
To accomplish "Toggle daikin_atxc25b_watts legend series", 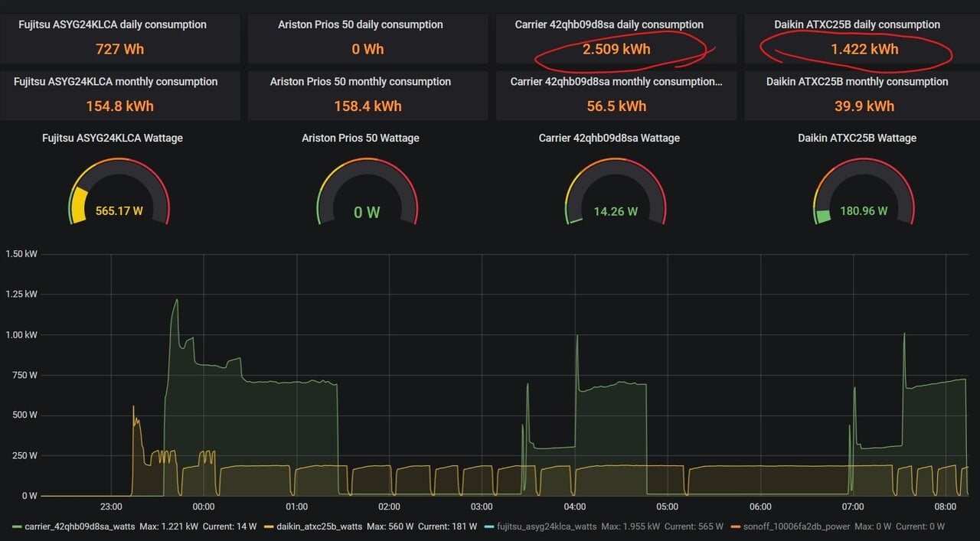I will click(318, 526).
